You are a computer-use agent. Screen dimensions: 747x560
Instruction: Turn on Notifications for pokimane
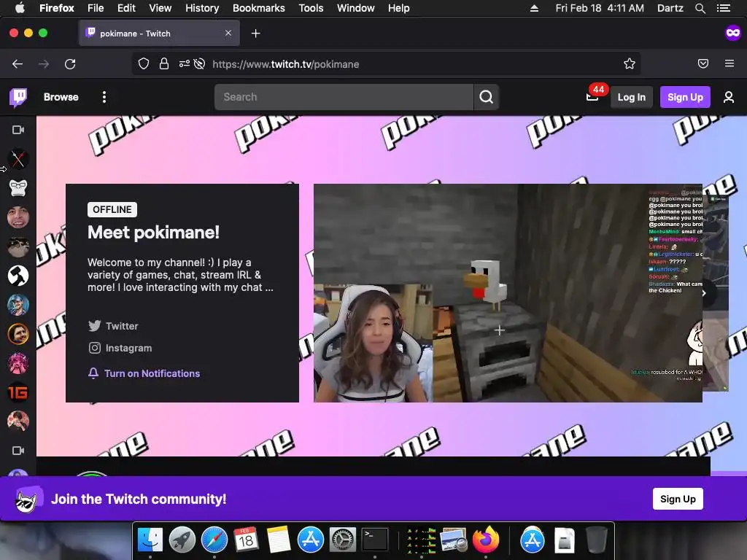144,373
